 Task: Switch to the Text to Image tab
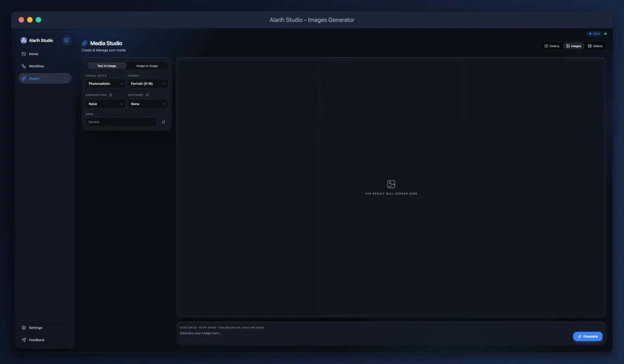coord(107,66)
